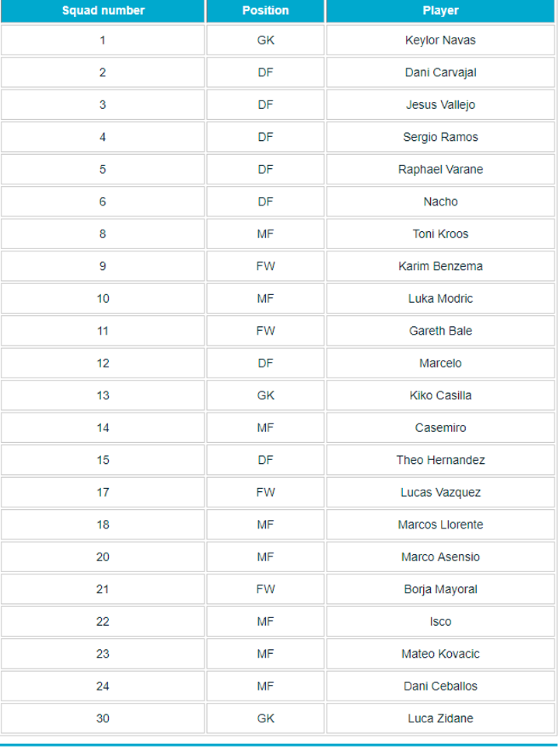The image size is (560, 748).
Task: Click on Luka Modric cell
Action: click(x=440, y=299)
